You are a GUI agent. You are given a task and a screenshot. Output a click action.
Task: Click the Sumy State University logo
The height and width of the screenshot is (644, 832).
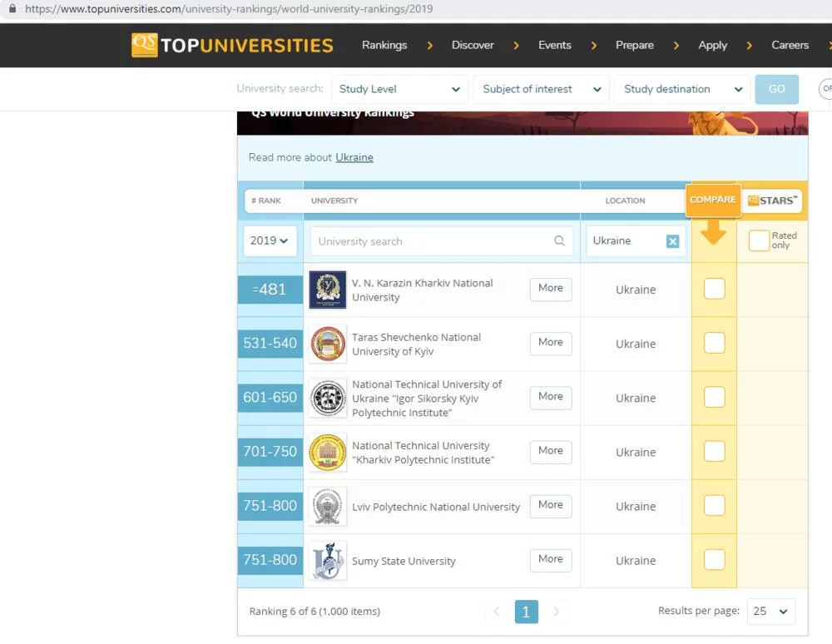tap(327, 561)
